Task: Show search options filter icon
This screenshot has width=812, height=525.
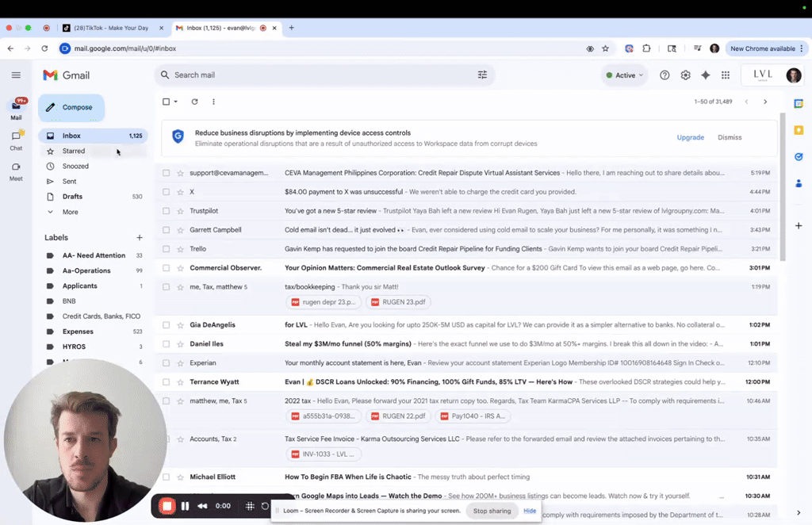Action: pos(482,75)
